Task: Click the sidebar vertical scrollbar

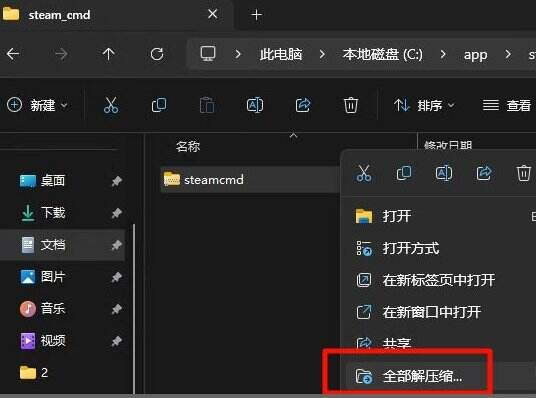Action: click(134, 308)
